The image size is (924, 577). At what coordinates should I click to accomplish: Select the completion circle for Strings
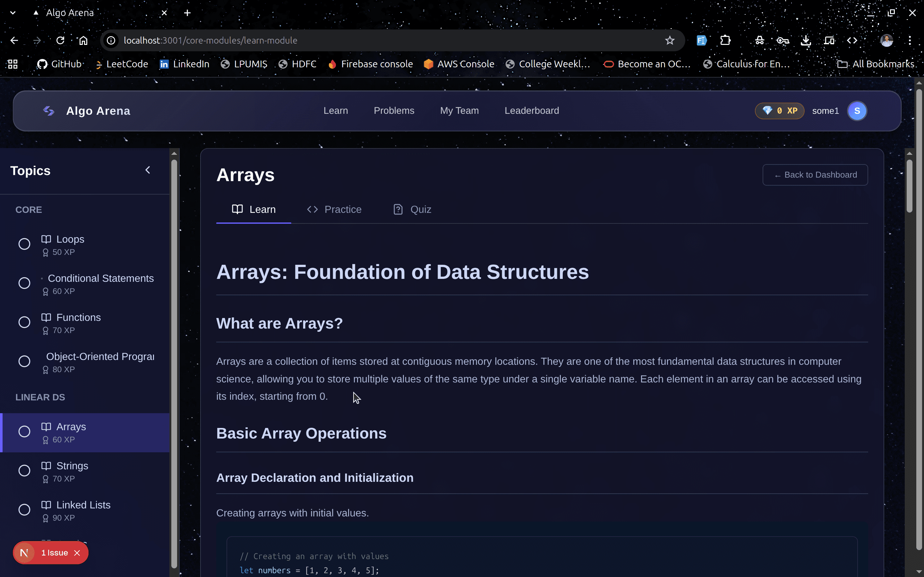pos(24,470)
